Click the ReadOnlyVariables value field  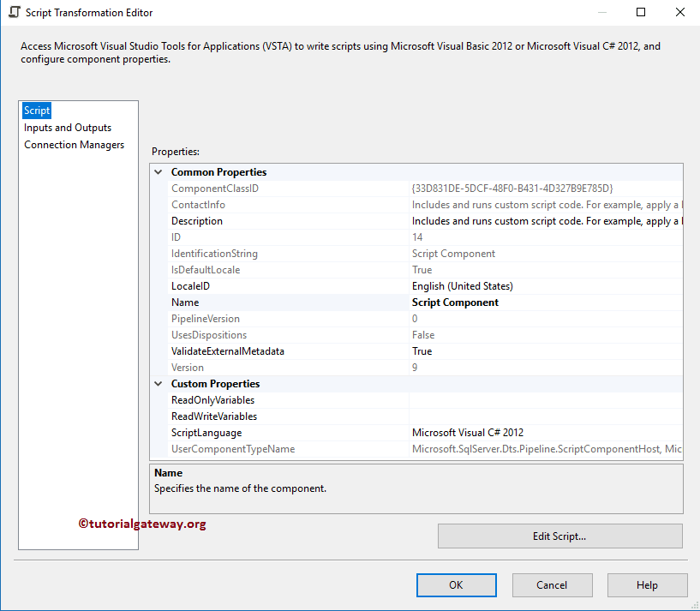point(514,399)
